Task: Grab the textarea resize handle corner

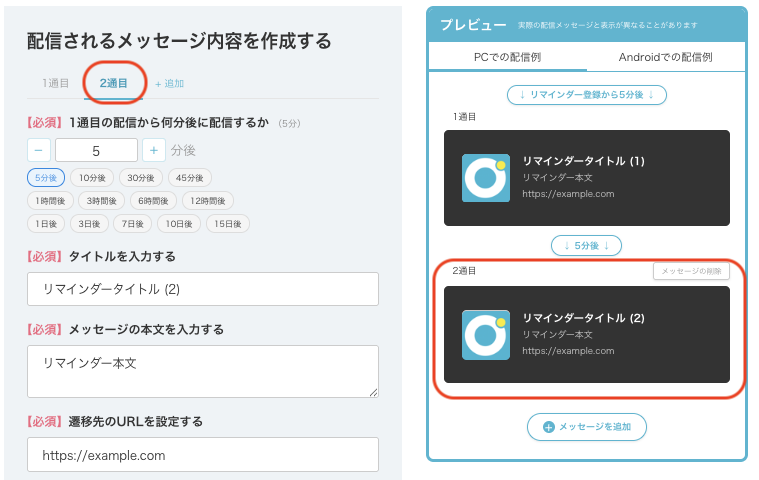Action: point(373,392)
